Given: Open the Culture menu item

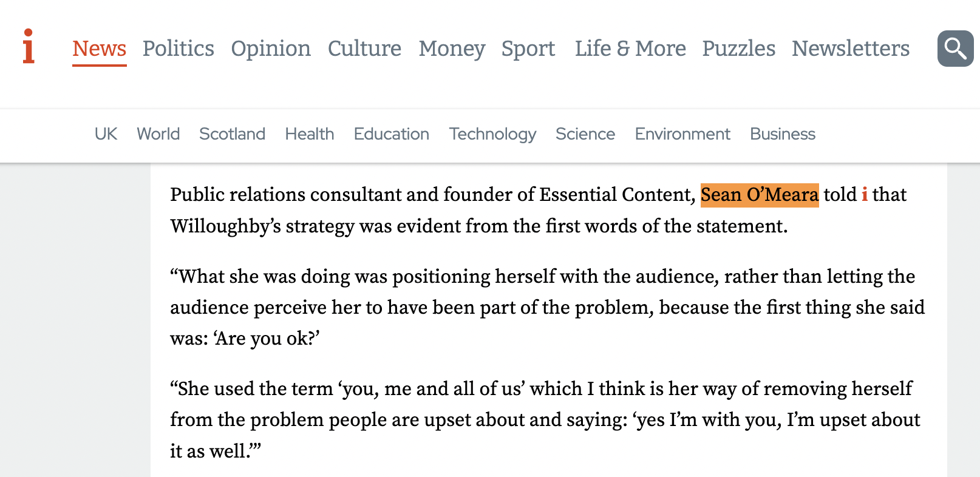Looking at the screenshot, I should click(364, 49).
